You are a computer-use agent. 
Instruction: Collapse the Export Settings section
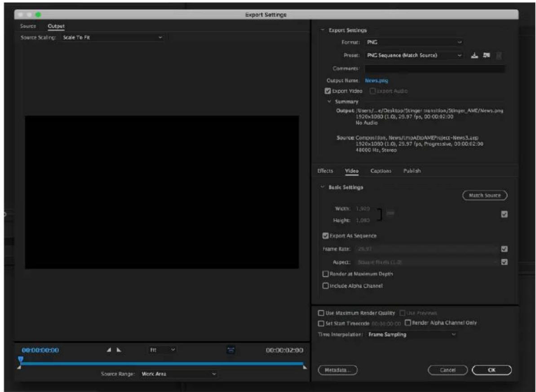[322, 30]
